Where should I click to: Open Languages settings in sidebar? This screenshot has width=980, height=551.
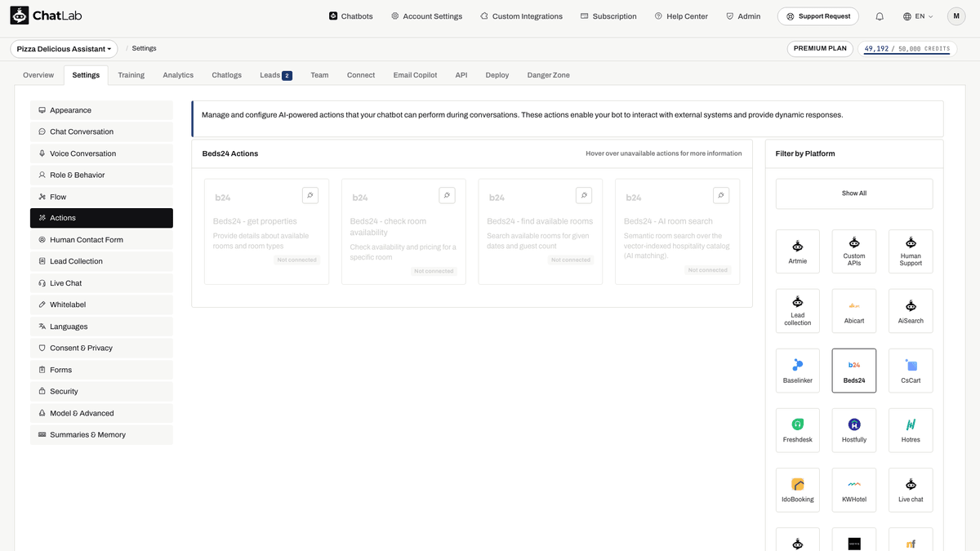[x=101, y=327]
